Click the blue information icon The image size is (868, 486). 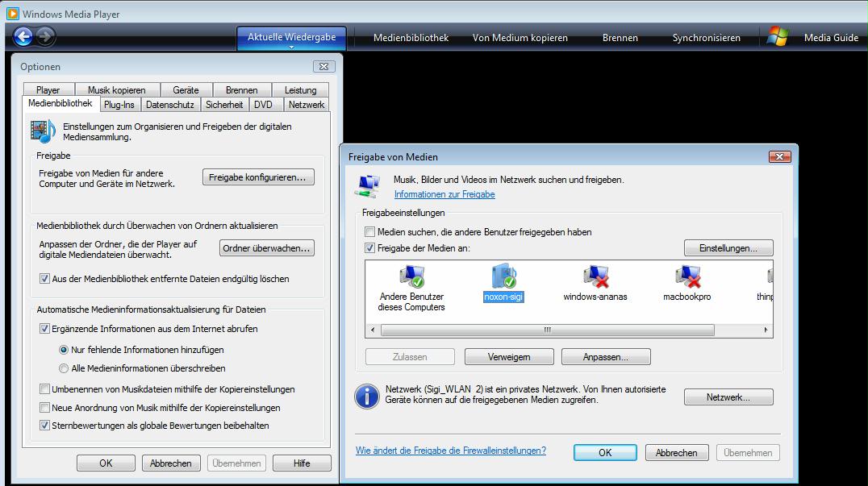point(366,397)
